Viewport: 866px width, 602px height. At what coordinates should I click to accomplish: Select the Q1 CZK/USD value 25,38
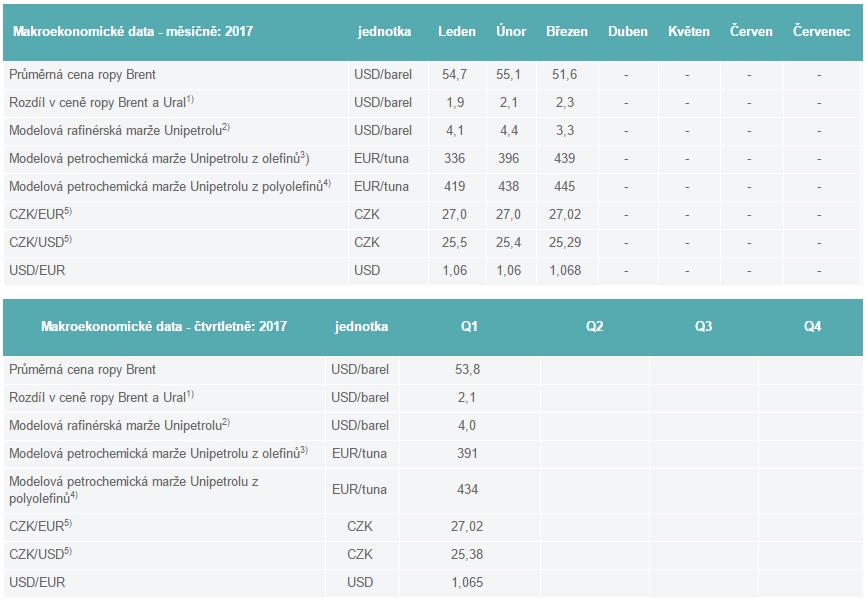click(467, 555)
